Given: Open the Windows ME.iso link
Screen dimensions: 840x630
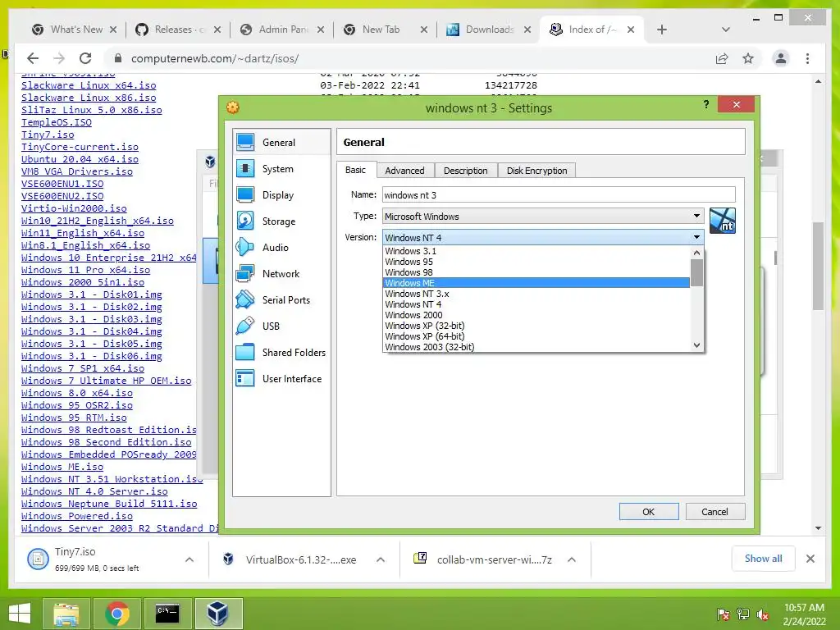Looking at the screenshot, I should [x=62, y=467].
